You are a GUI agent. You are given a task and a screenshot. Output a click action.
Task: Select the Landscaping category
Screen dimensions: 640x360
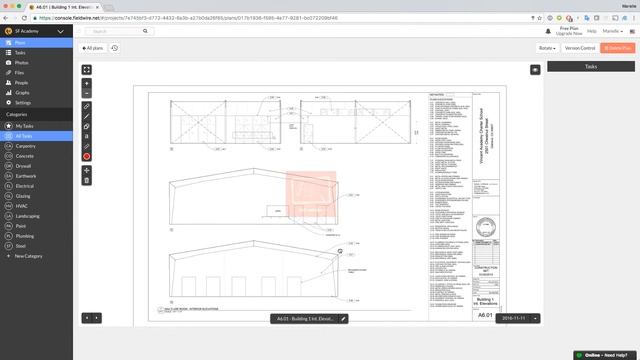click(36, 216)
